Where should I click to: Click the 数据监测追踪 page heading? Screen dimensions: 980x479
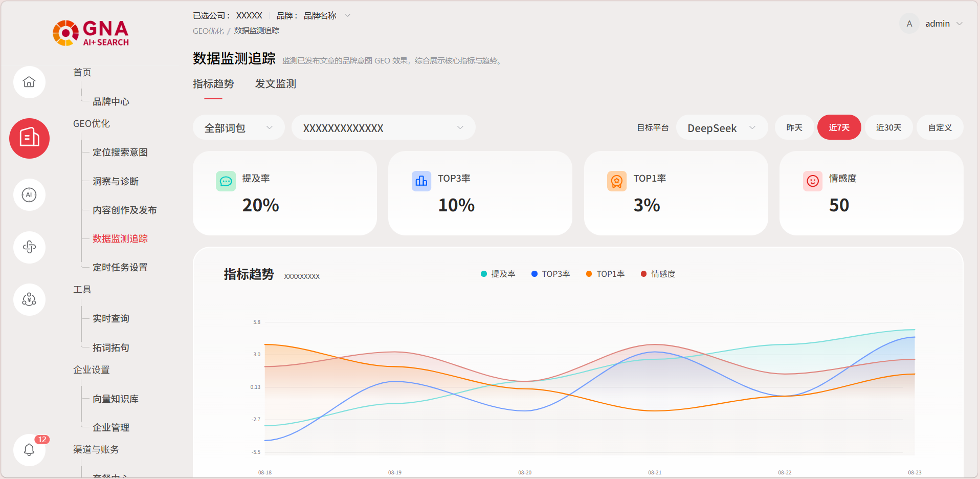(234, 58)
